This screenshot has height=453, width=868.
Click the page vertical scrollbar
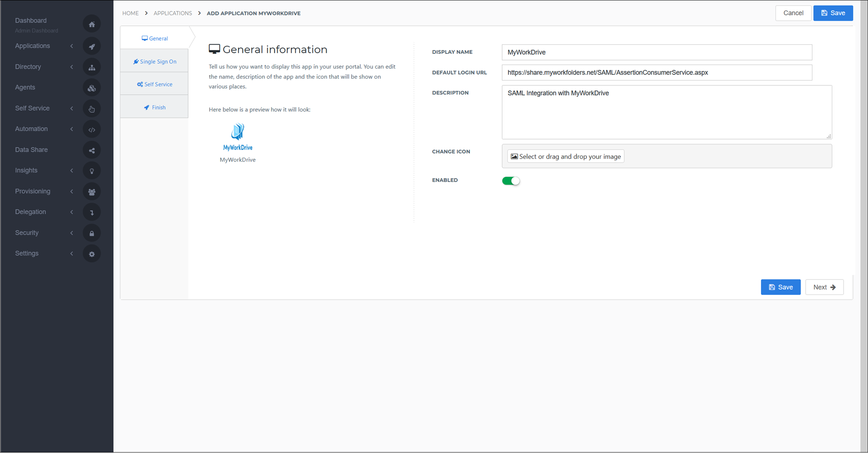(864, 226)
